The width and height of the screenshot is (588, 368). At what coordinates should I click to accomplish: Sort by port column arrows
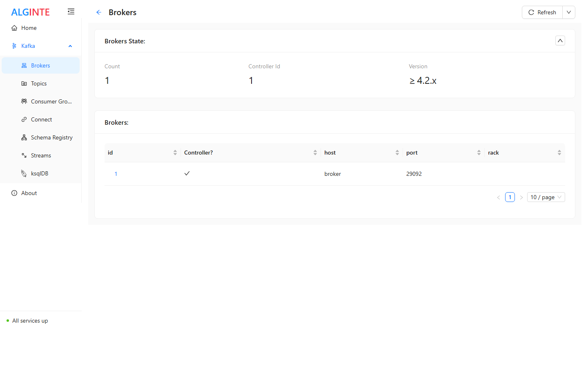[479, 153]
